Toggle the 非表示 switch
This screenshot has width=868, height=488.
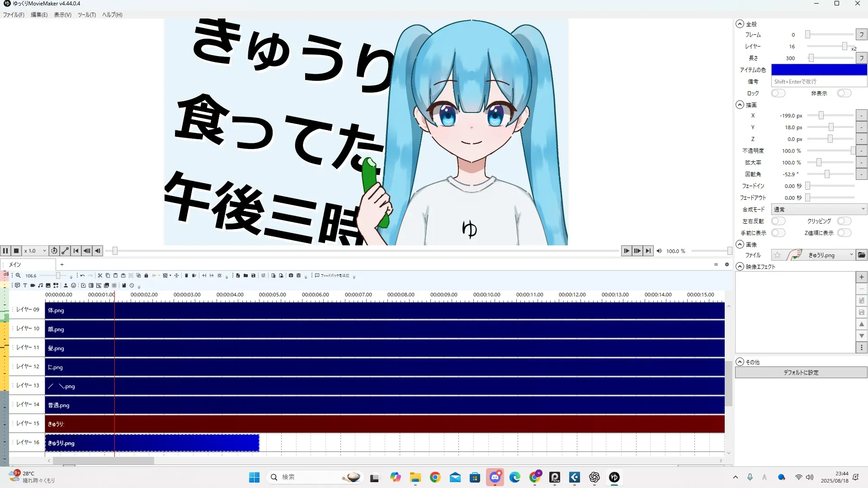click(844, 93)
